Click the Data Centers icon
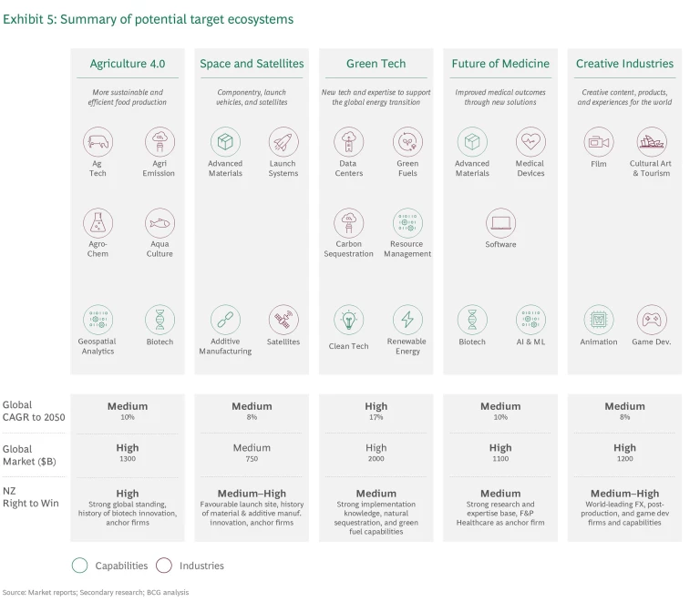Viewport: 700px width, 602px height. point(348,142)
